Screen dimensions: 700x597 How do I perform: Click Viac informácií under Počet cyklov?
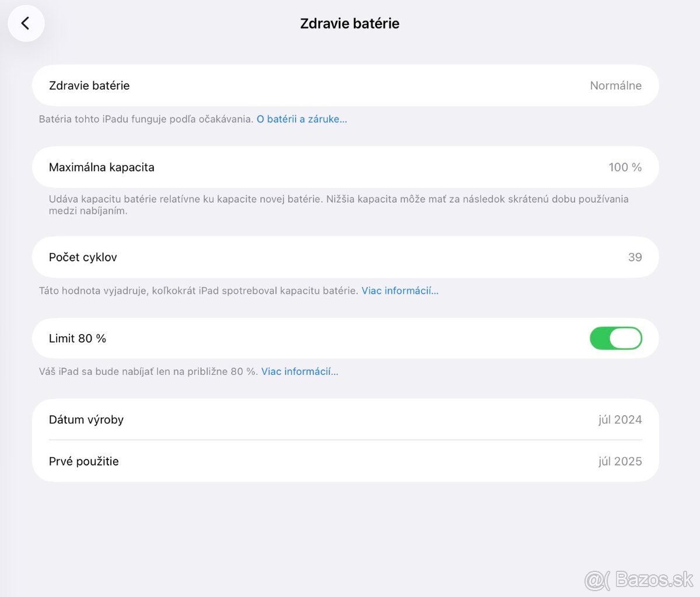tap(400, 290)
